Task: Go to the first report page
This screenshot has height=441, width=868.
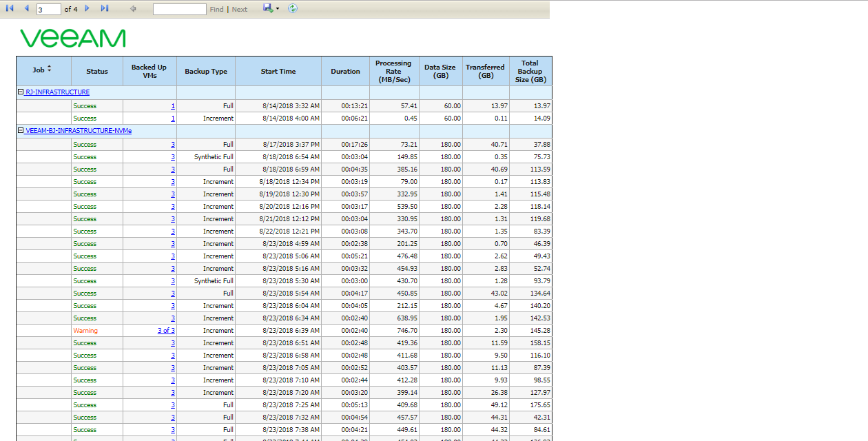Action: tap(10, 8)
